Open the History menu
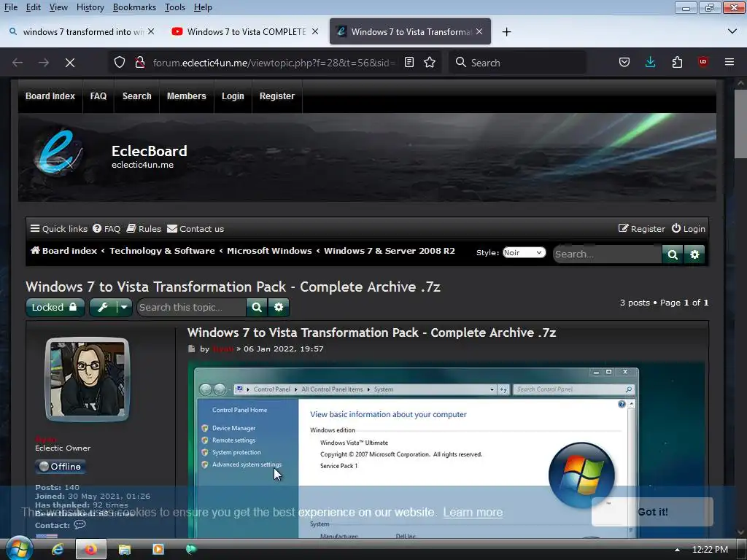This screenshot has width=747, height=560. (x=90, y=7)
